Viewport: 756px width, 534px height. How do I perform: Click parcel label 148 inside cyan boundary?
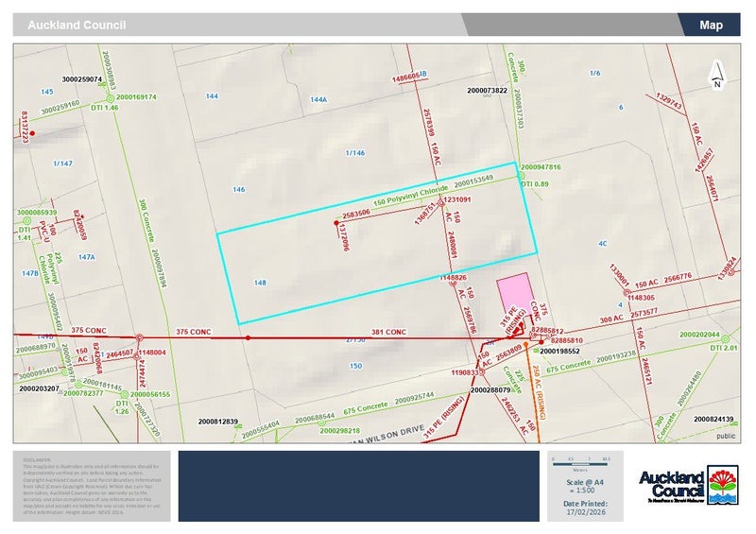tap(261, 283)
